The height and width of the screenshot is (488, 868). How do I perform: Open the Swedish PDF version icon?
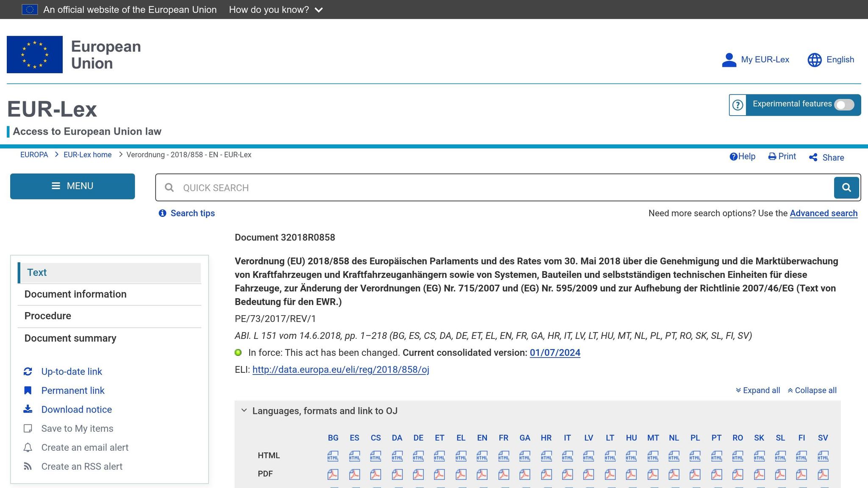tap(823, 474)
